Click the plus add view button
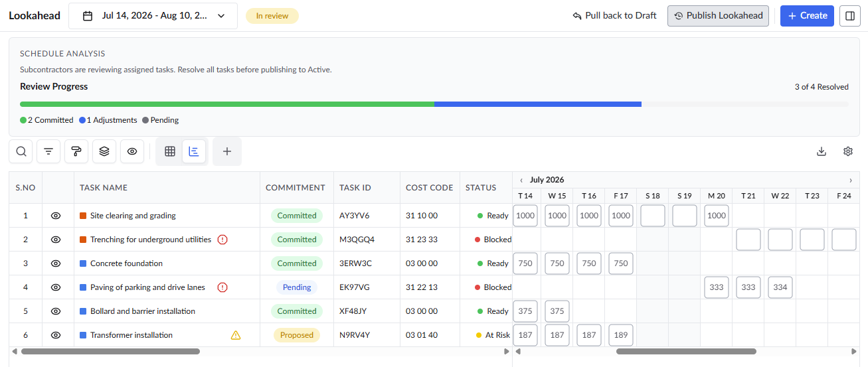868x367 pixels. (227, 151)
